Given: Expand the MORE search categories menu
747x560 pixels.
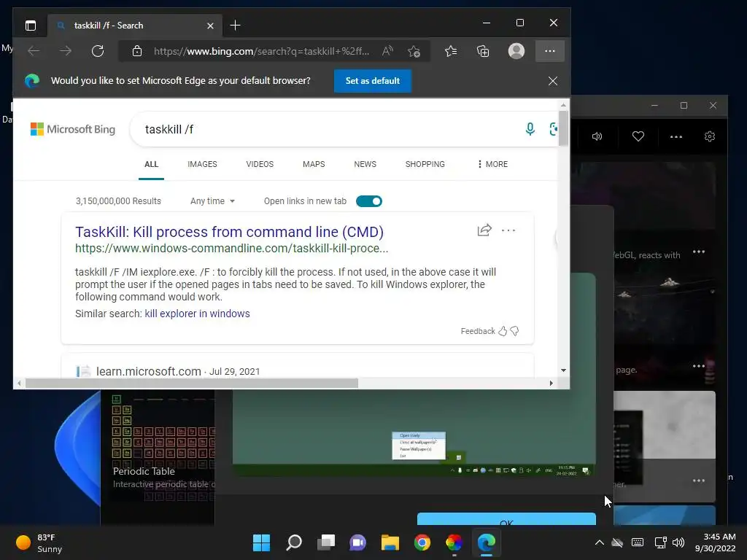Looking at the screenshot, I should tap(492, 164).
